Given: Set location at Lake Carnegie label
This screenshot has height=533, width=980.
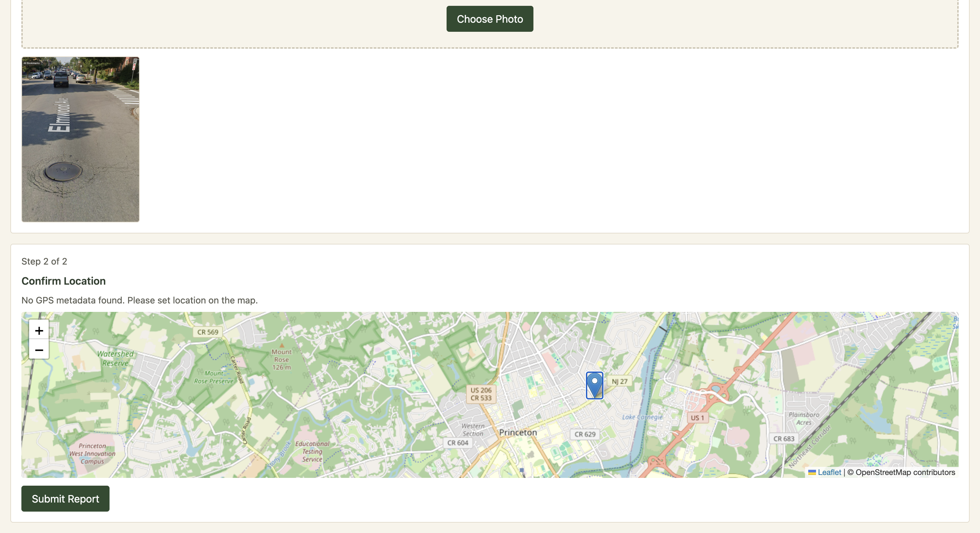Looking at the screenshot, I should (x=642, y=417).
